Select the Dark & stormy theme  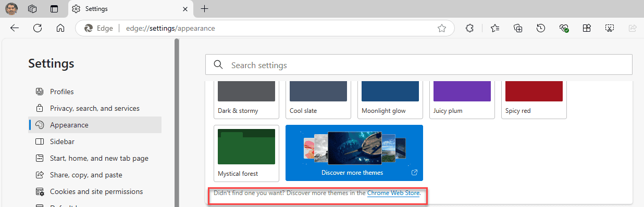(x=246, y=99)
